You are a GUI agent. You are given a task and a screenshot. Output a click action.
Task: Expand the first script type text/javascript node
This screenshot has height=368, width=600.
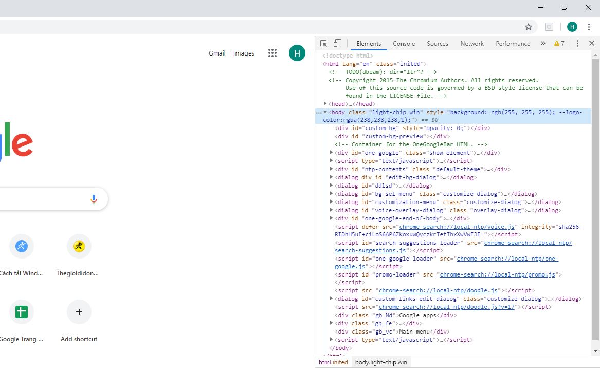pyautogui.click(x=331, y=161)
